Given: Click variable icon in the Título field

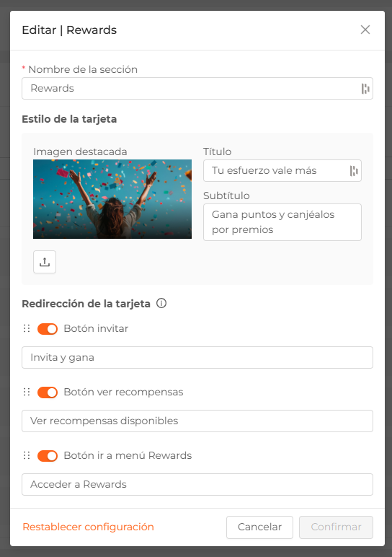Looking at the screenshot, I should pos(354,171).
